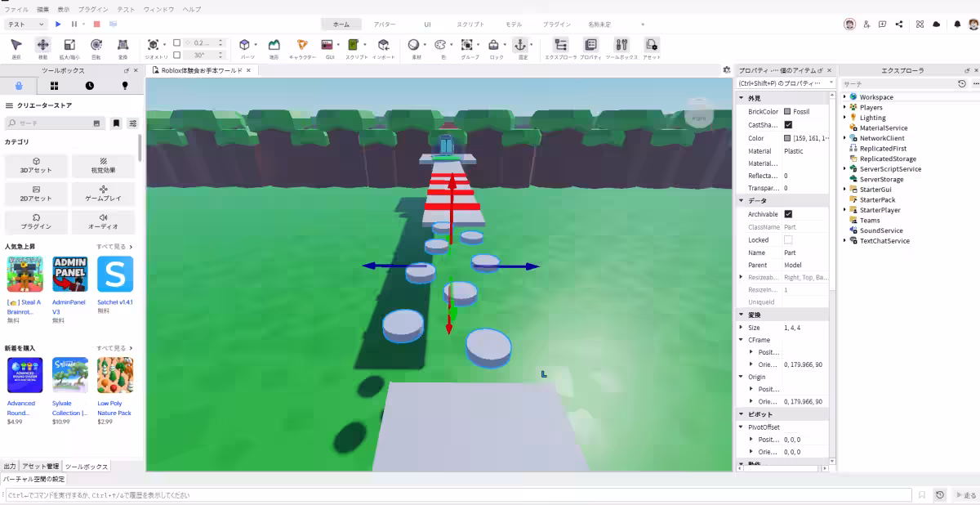This screenshot has width=980, height=505.
Task: Click Explorer filter history icon
Action: pos(962,83)
